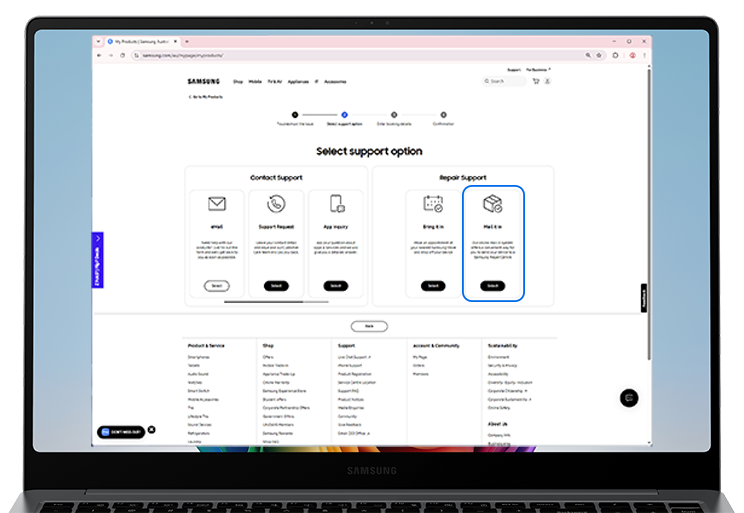This screenshot has height=513, width=744.
Task: Go back to My Products link
Action: point(205,96)
